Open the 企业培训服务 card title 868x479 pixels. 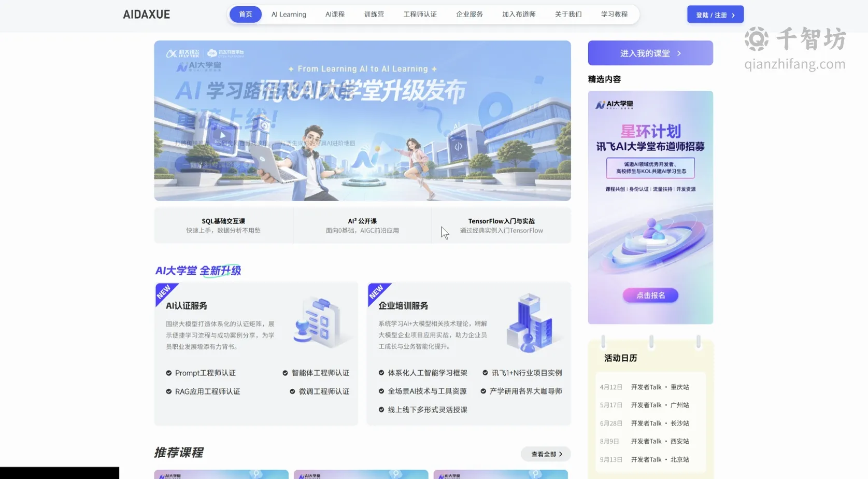pyautogui.click(x=403, y=306)
